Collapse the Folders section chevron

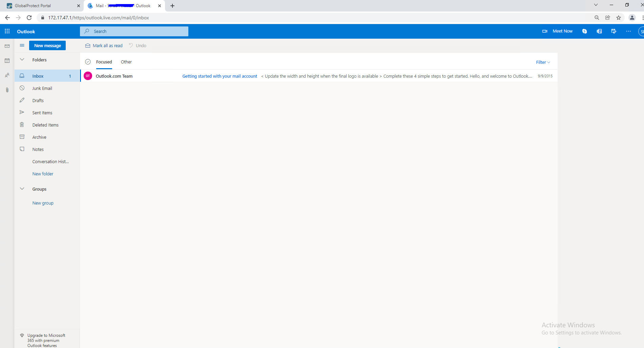pos(22,59)
